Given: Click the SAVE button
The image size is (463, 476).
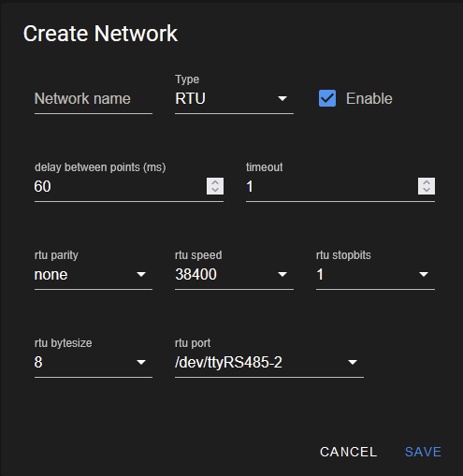Looking at the screenshot, I should pyautogui.click(x=423, y=452).
